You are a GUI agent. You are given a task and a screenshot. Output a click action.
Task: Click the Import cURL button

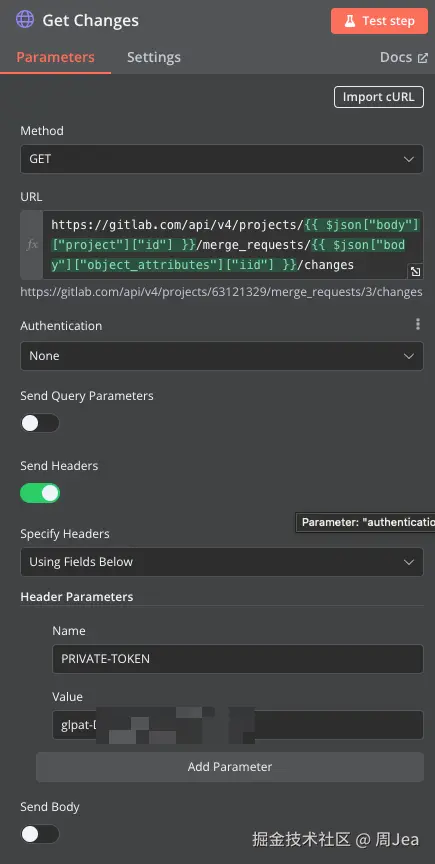coord(379,97)
